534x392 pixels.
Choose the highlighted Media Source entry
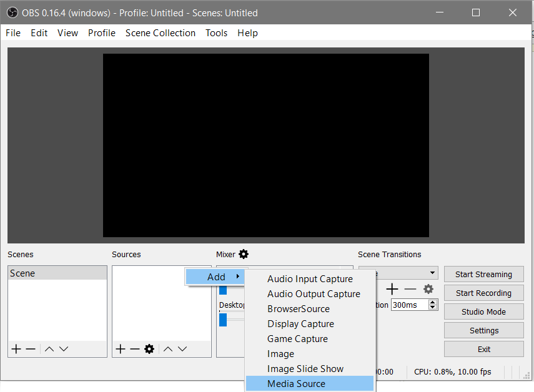[310, 384]
